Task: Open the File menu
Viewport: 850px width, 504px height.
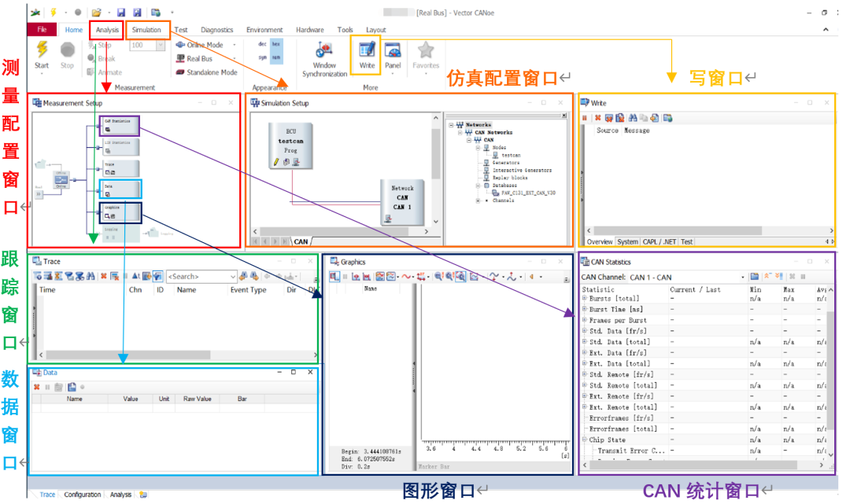Action: (42, 30)
